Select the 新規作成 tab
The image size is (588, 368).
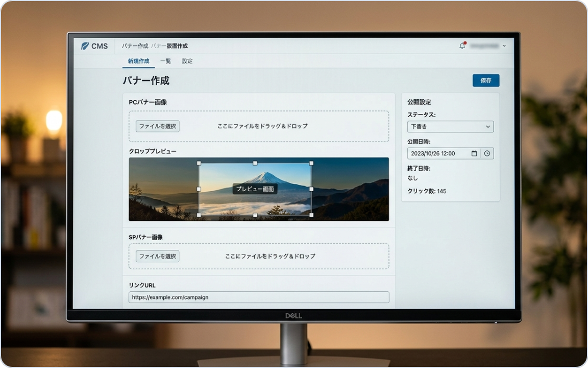click(138, 61)
